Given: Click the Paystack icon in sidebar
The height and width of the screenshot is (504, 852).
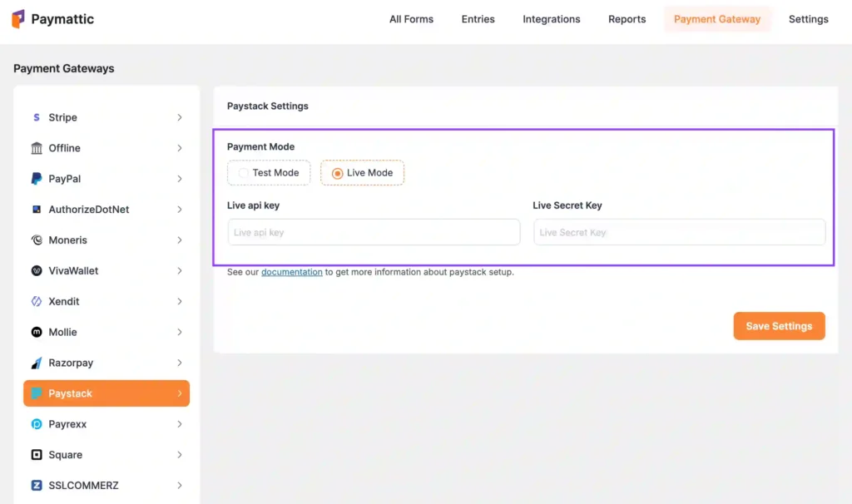Looking at the screenshot, I should coord(37,393).
